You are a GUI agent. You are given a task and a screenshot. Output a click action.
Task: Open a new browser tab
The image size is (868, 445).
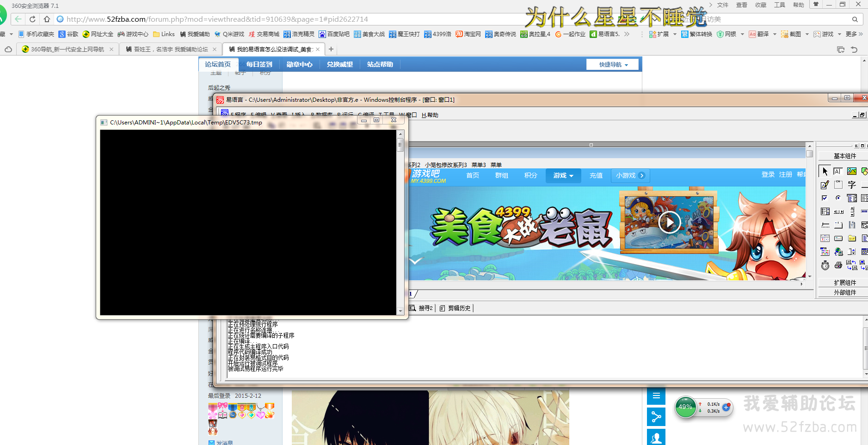331,49
